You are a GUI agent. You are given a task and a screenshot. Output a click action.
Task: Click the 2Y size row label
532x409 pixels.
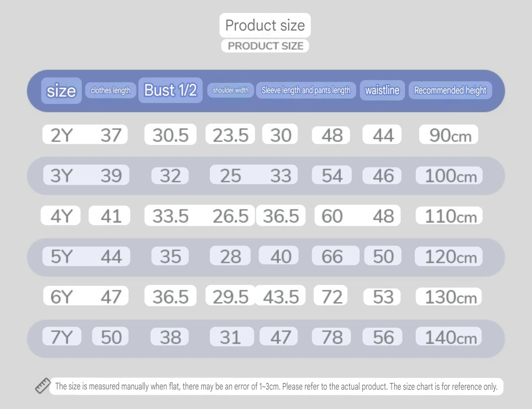(61, 135)
